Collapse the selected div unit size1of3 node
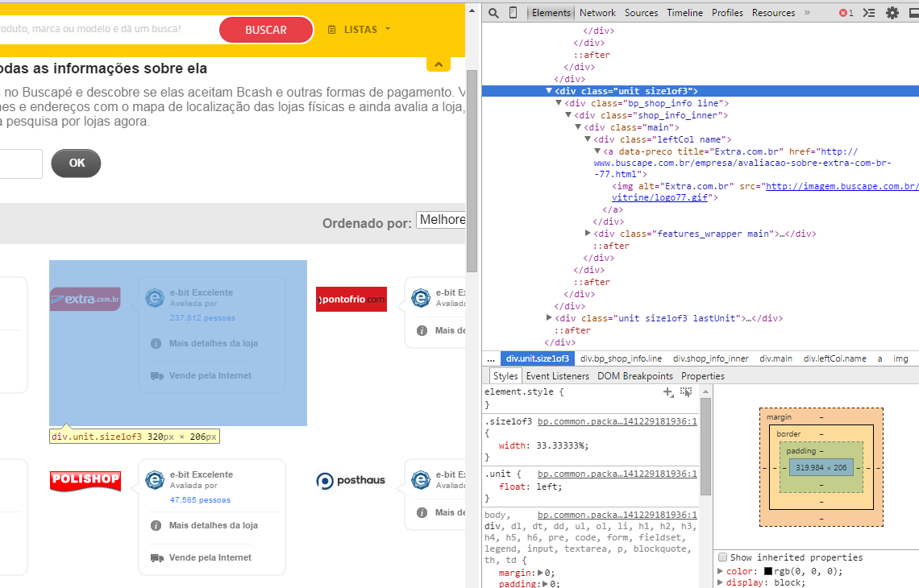 549,91
